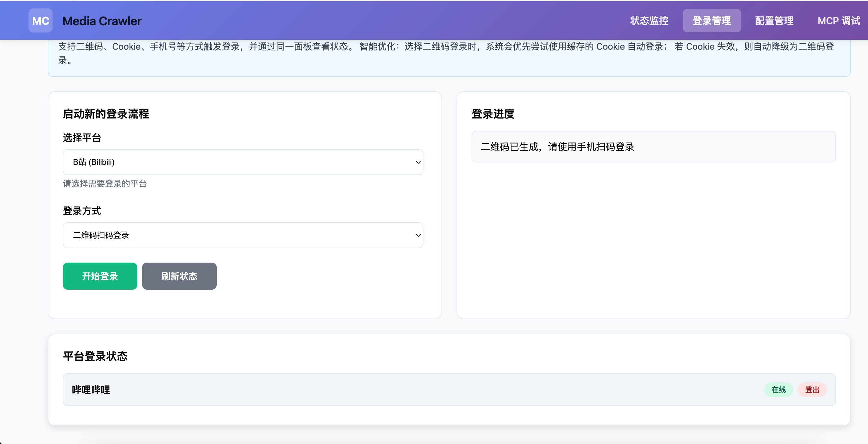The image size is (868, 444).
Task: Open the platform select dropdown chevron
Action: [418, 162]
